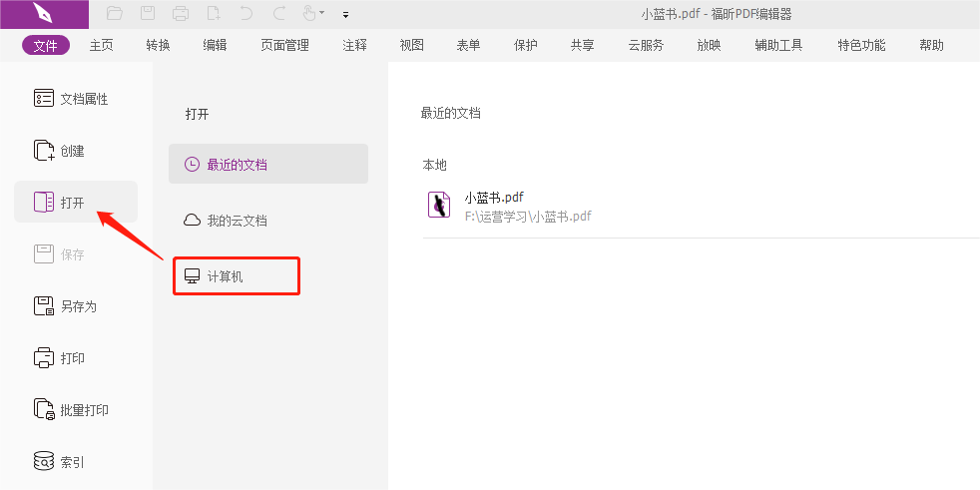980x490 pixels.
Task: Click the 本地 section label
Action: pyautogui.click(x=434, y=165)
